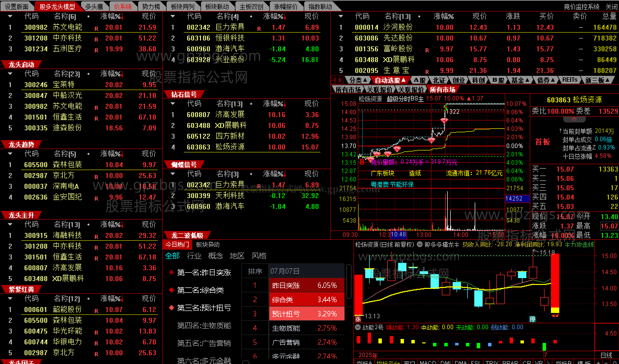Open the 板块联动 tab
This screenshot has width=619, height=364.
(217, 7)
